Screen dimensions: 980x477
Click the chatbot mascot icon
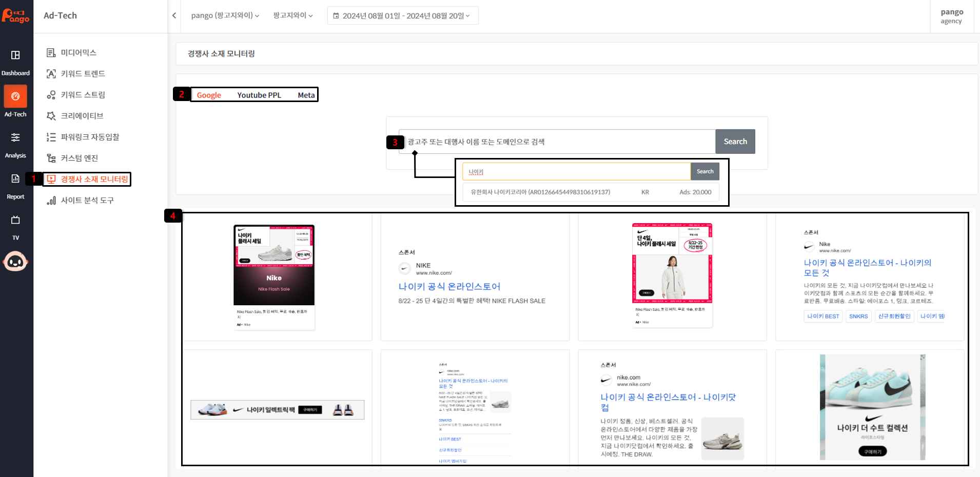pyautogui.click(x=15, y=262)
